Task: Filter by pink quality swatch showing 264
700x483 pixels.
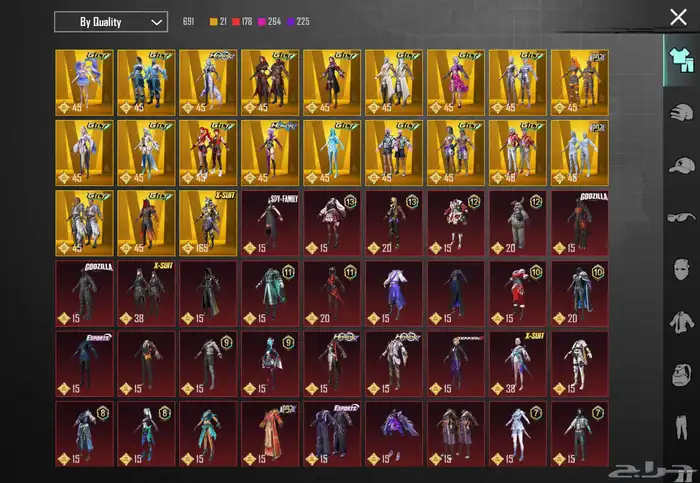Action: (x=268, y=22)
